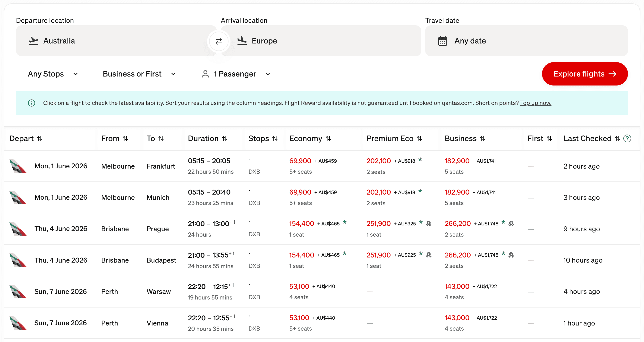Click the landing plane icon next to Europe
This screenshot has height=342, width=644.
[242, 41]
